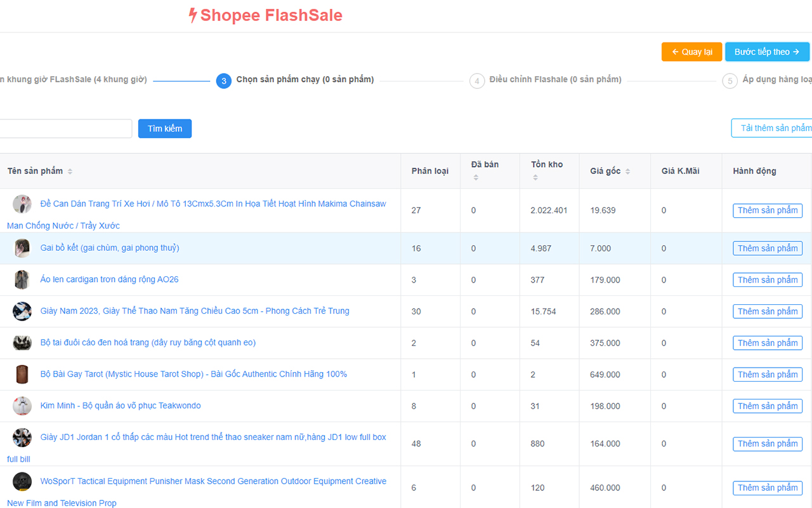Image resolution: width=812 pixels, height=508 pixels.
Task: Open Giày Nam 2023 Giày Thể Thao link
Action: tap(195, 311)
